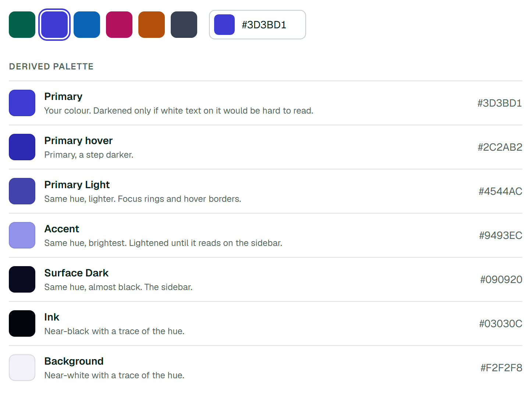Click the "Primary Light" title
The height and width of the screenshot is (397, 532).
[x=77, y=185]
